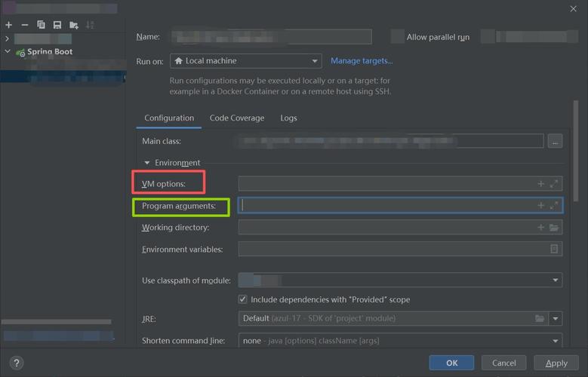The image size is (588, 377).
Task: Click the Sort Configurations icon
Action: tap(90, 25)
